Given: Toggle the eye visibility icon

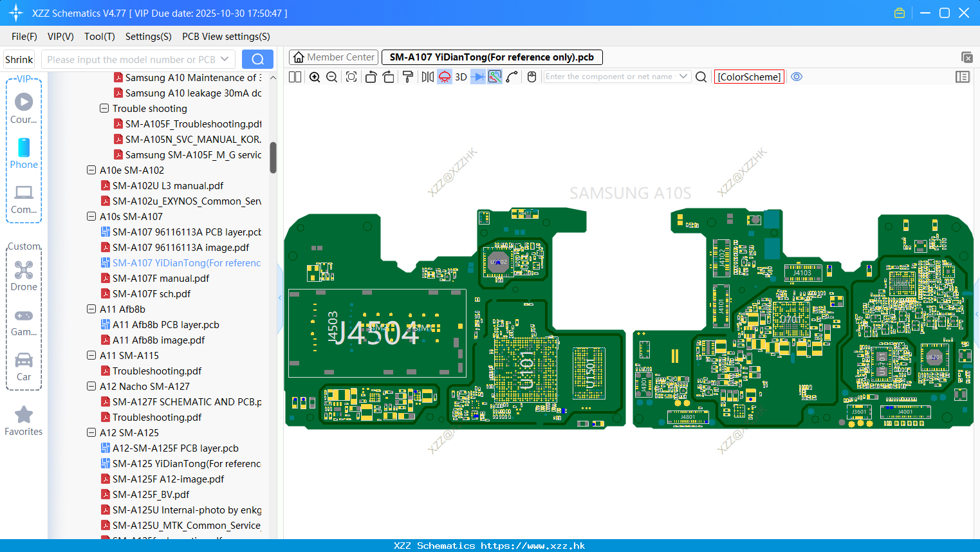Looking at the screenshot, I should 797,77.
